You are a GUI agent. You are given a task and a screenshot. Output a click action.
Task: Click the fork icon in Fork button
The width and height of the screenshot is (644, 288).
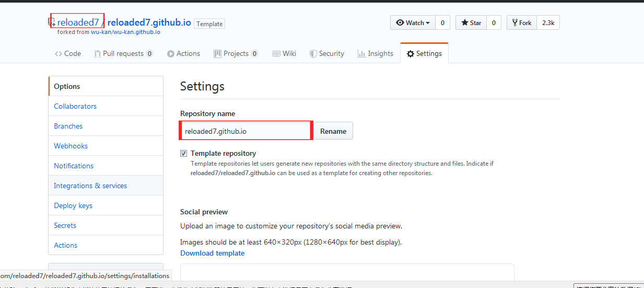click(x=514, y=22)
